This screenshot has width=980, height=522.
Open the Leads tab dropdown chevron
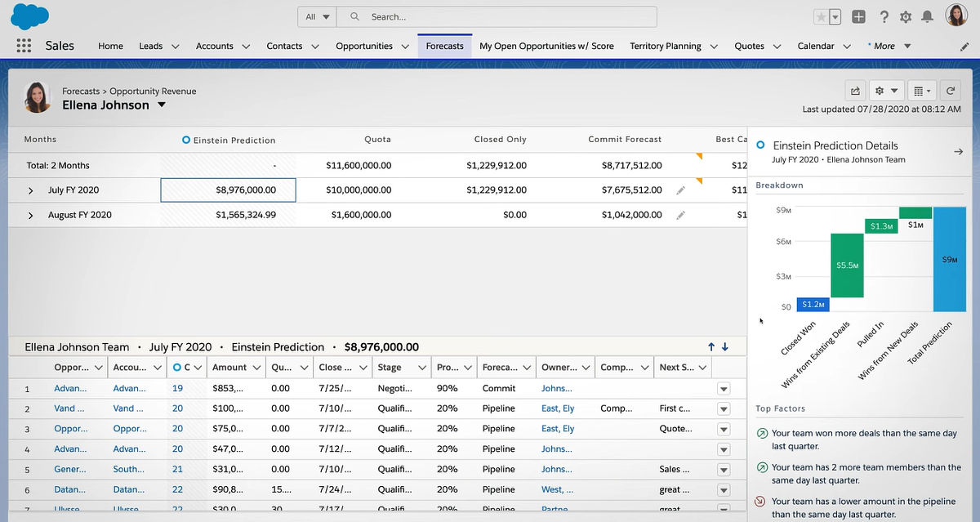175,47
